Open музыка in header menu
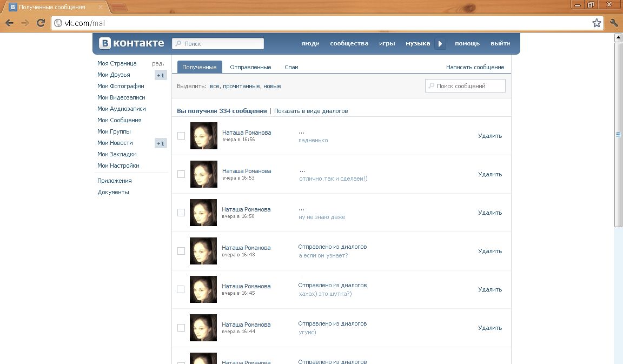This screenshot has width=623, height=364. [x=417, y=43]
